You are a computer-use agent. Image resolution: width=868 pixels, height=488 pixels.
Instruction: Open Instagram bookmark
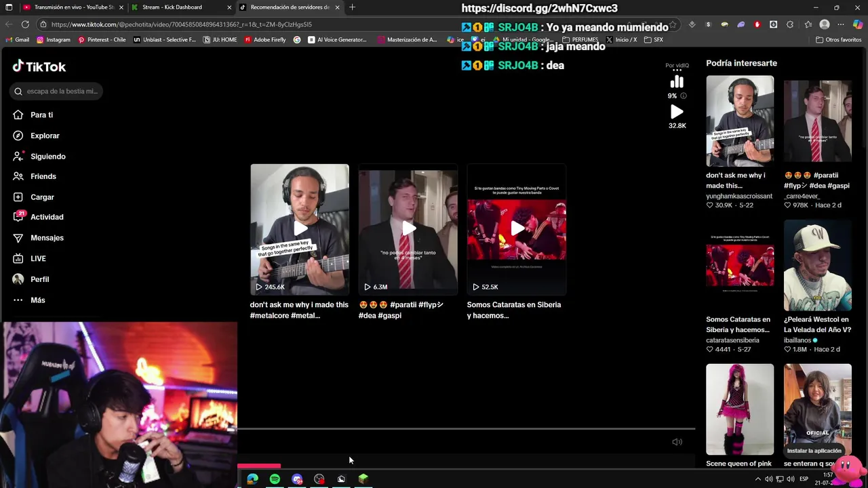tap(54, 40)
